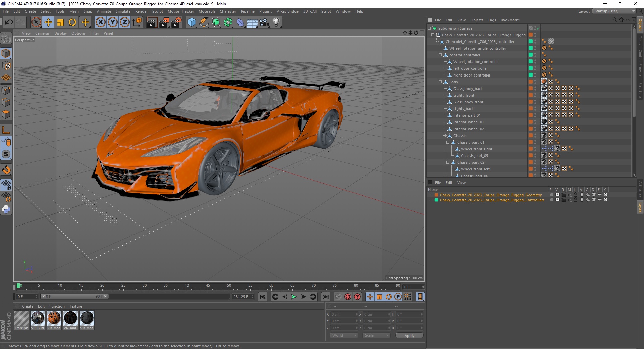Click the Apply button
Image resolution: width=644 pixels, height=349 pixels.
(409, 336)
